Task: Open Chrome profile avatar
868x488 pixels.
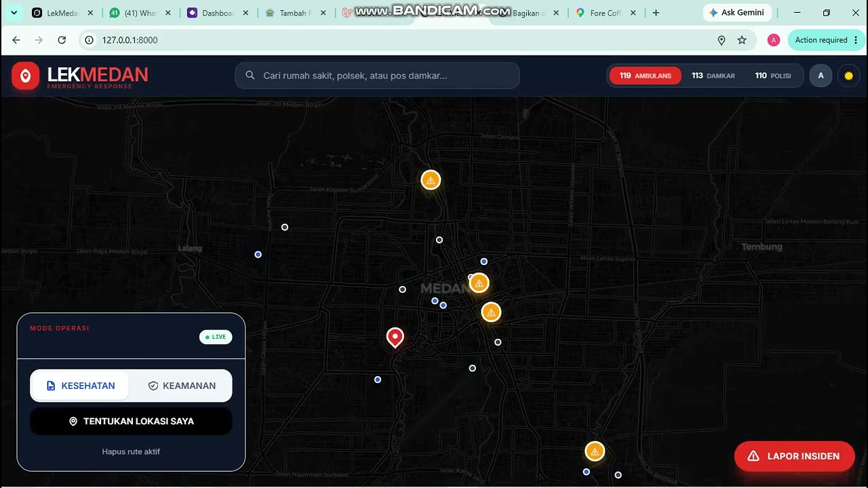Action: (774, 40)
